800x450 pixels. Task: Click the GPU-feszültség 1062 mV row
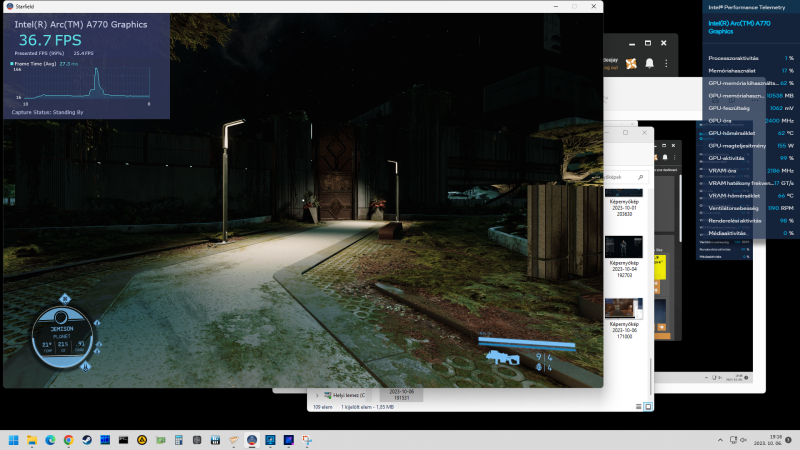(x=751, y=108)
